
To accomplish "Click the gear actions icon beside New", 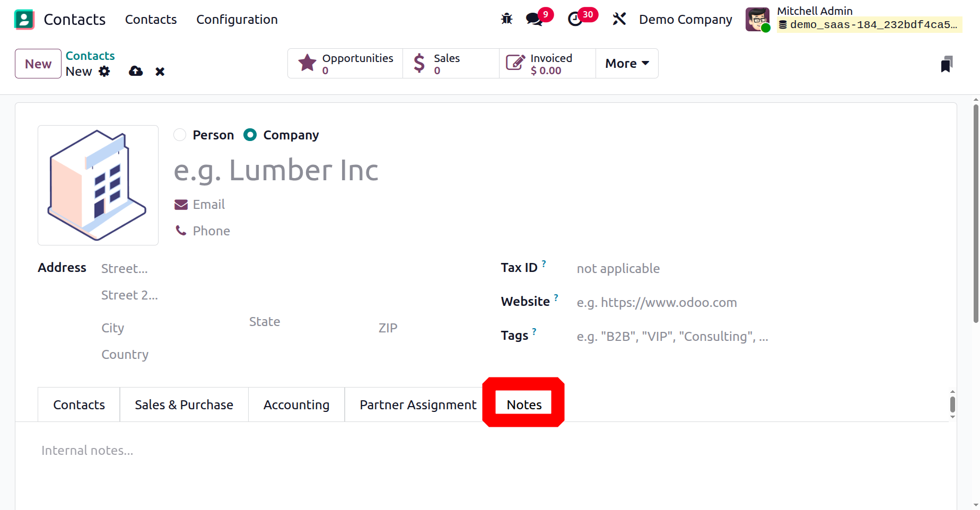I will pos(104,72).
